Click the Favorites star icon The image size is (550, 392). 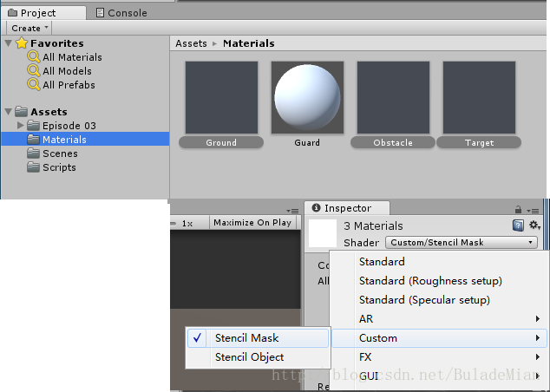click(22, 42)
